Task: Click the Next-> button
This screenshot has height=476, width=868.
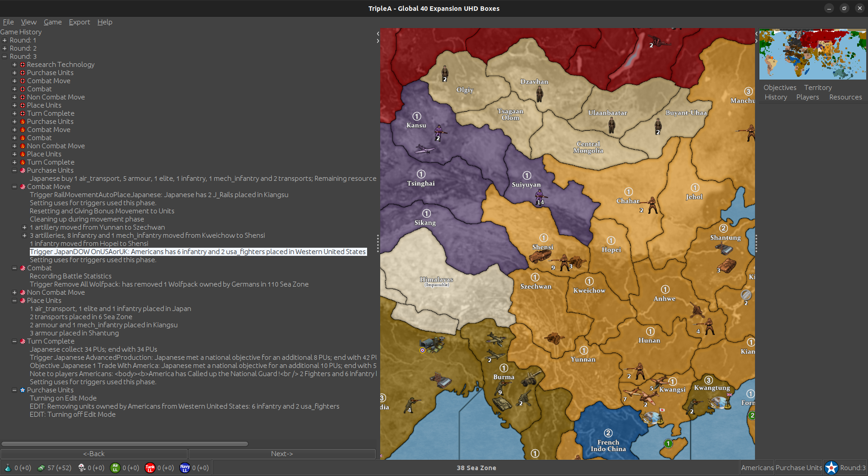Action: point(282,454)
